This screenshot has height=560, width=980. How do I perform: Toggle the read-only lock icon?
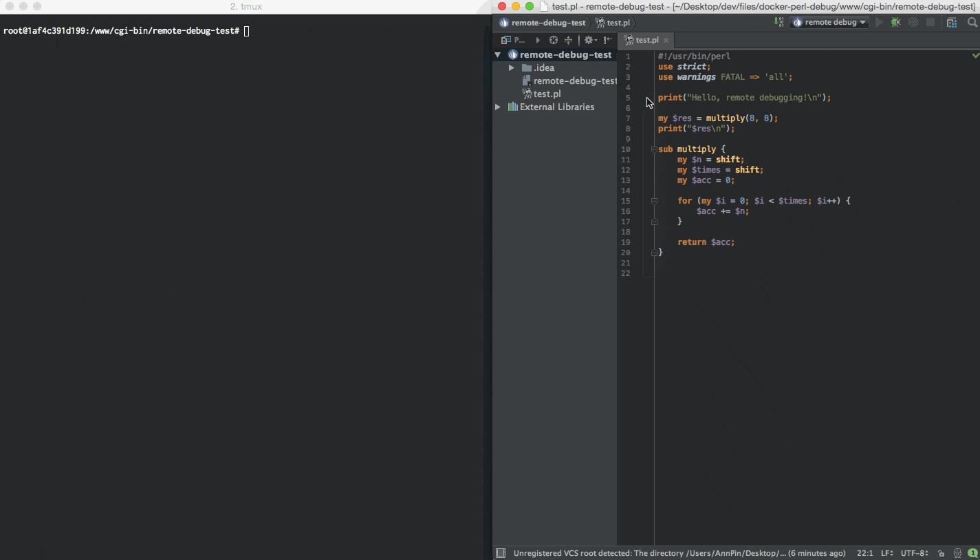coord(941,553)
